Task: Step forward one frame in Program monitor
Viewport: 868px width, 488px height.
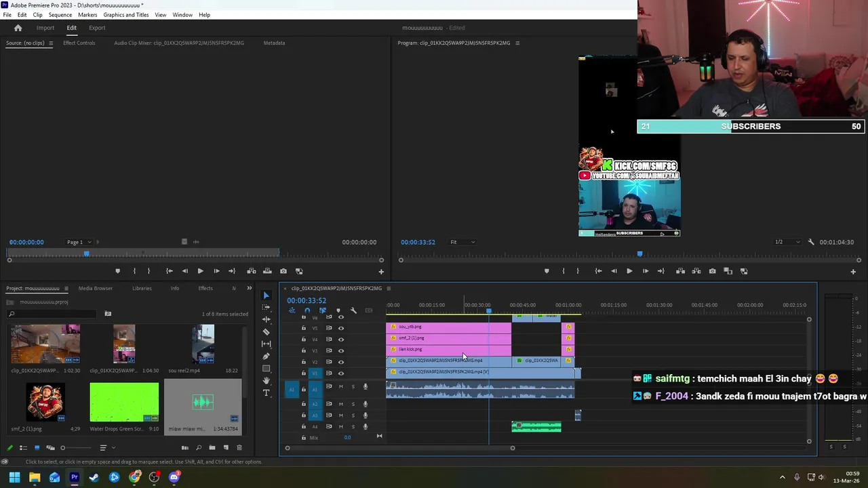Action: [645, 271]
